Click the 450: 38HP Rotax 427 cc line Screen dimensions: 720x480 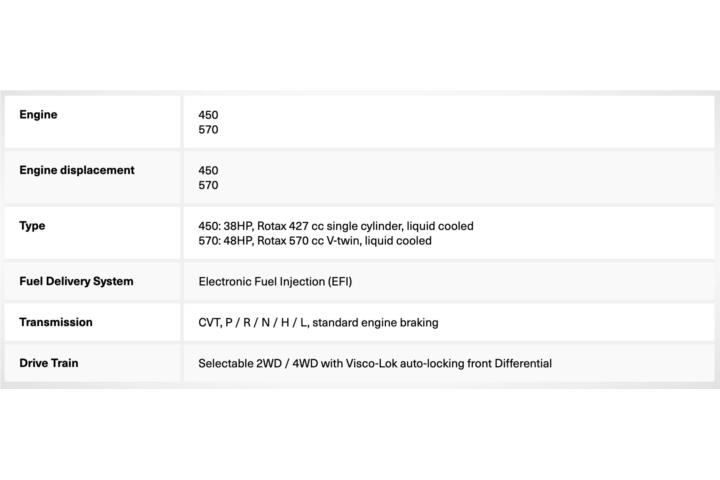click(x=336, y=226)
